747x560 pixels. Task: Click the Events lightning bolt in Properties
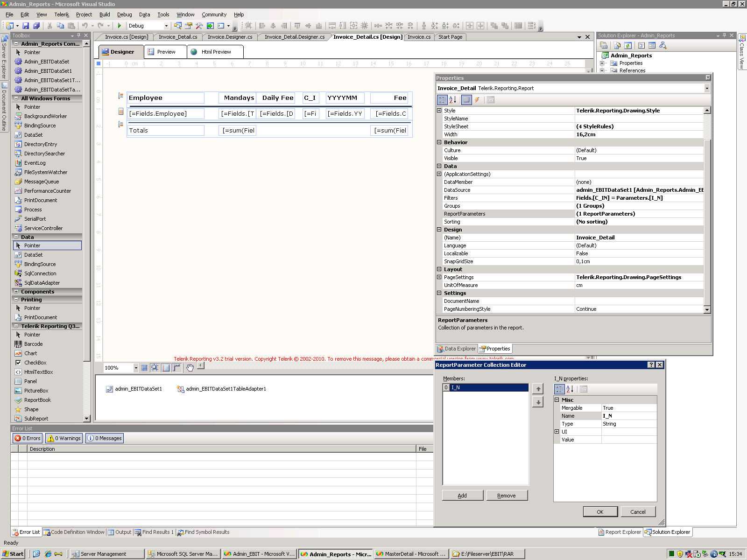[477, 99]
